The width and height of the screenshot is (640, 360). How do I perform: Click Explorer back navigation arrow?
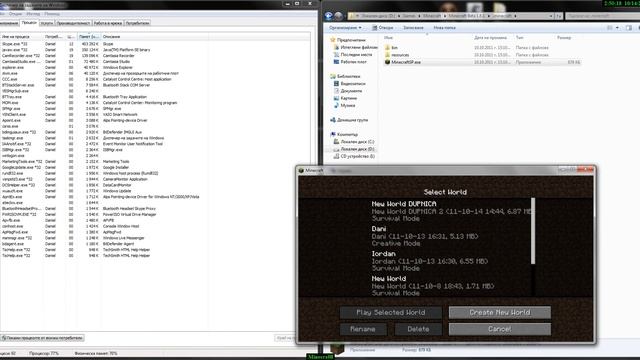329,16
